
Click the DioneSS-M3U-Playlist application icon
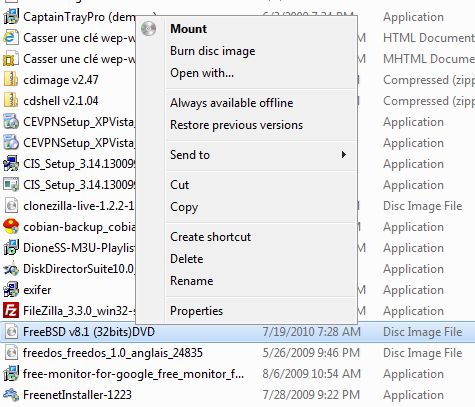tap(11, 248)
